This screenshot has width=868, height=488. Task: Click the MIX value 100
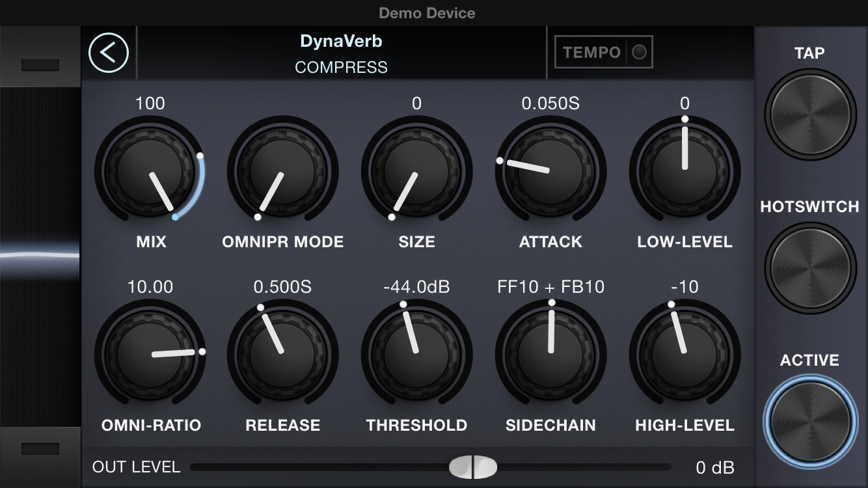150,103
